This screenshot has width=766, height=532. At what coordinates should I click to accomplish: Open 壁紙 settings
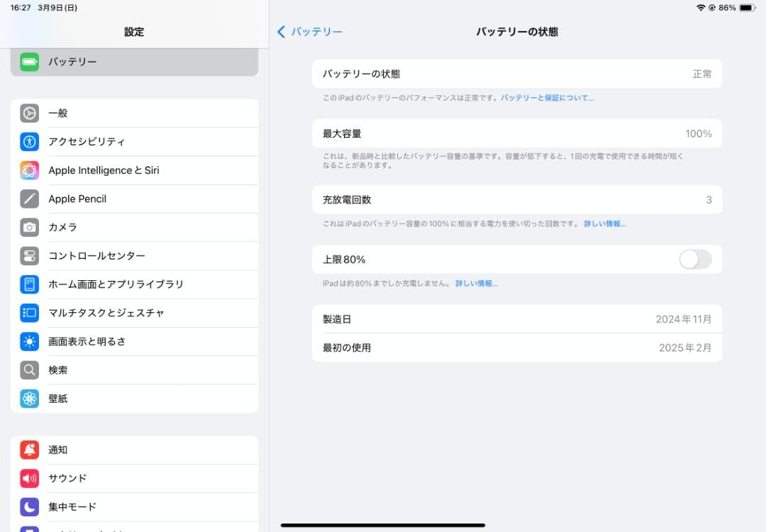tap(58, 398)
